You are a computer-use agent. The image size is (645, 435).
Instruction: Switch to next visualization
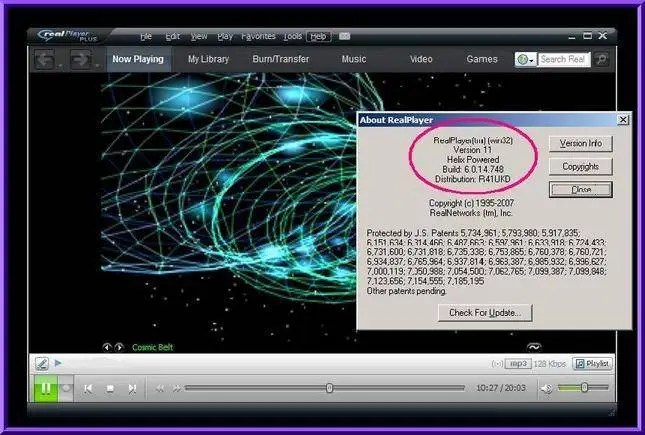click(119, 347)
